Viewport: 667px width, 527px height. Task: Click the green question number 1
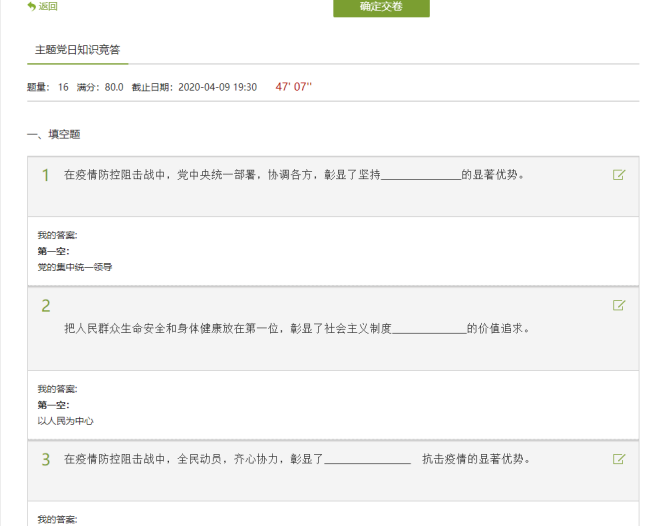click(x=45, y=176)
